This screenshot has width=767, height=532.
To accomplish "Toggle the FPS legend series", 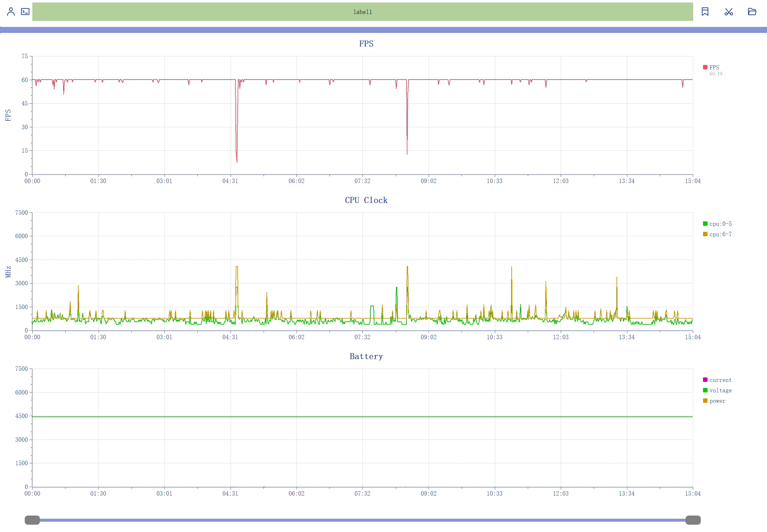I will (713, 67).
